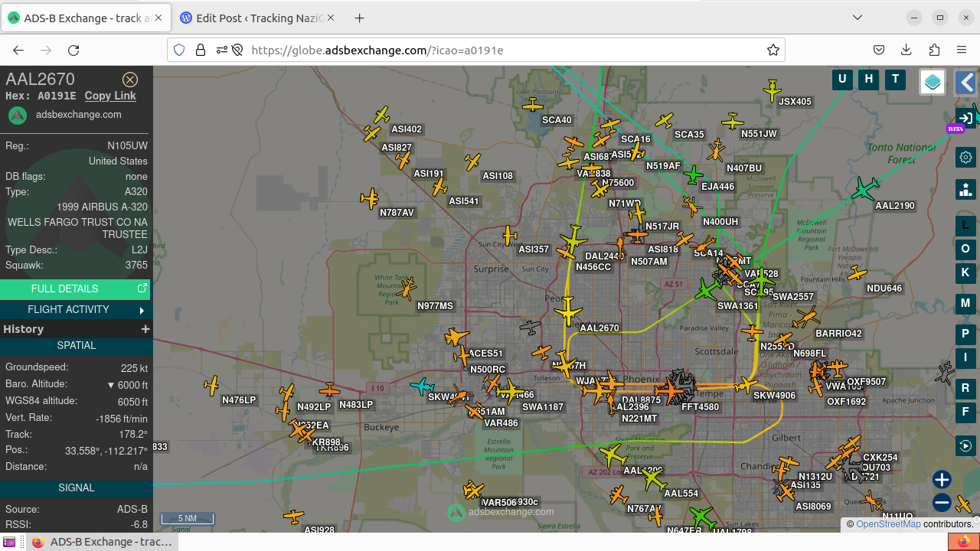Click the SPATIAL section header
Screen dimensions: 980x551
[75, 346]
